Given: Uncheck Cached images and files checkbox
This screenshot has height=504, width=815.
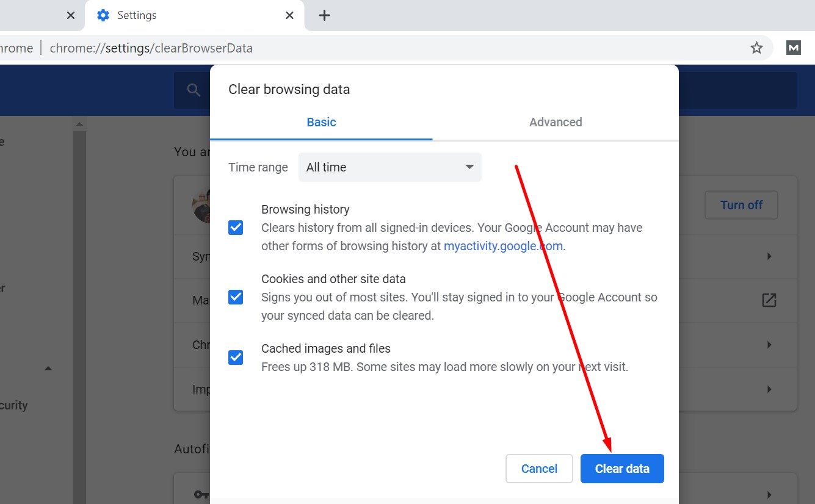Looking at the screenshot, I should click(x=236, y=357).
